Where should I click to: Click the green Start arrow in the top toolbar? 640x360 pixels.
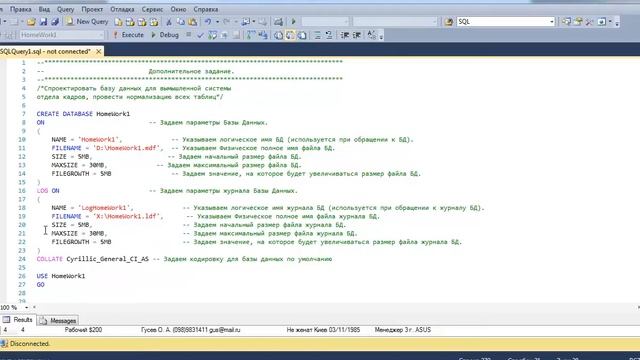tap(293, 22)
